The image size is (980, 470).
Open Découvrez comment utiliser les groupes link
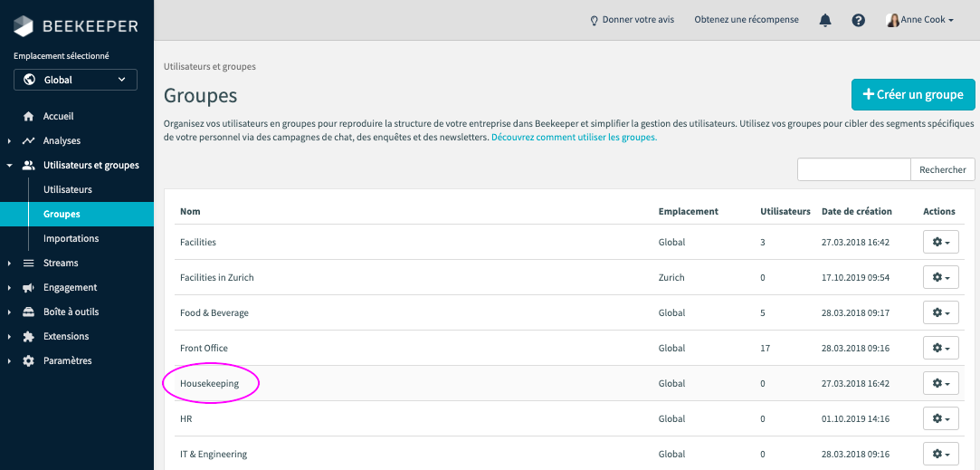tap(574, 137)
